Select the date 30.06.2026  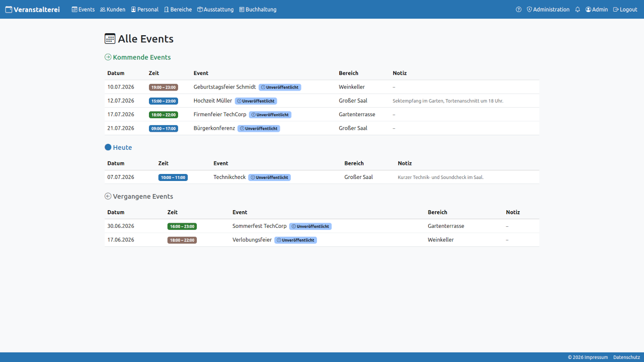(121, 226)
